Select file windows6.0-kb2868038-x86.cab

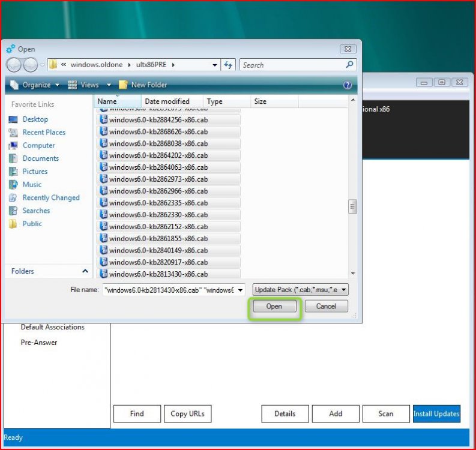point(169,143)
